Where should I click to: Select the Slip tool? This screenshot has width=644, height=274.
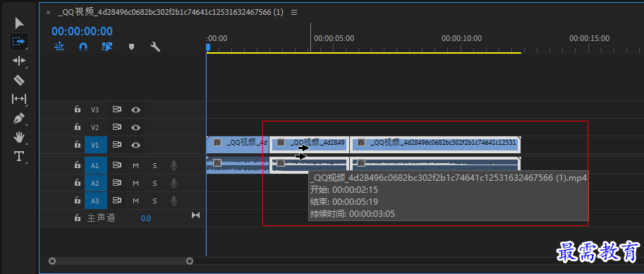point(19,99)
